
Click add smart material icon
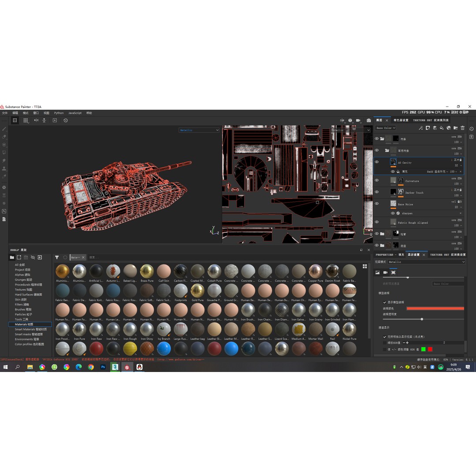click(x=449, y=128)
